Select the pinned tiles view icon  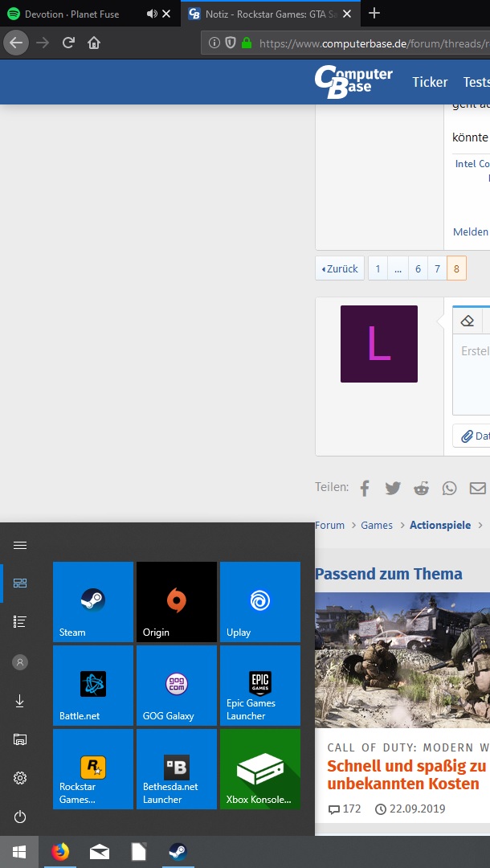click(x=20, y=583)
